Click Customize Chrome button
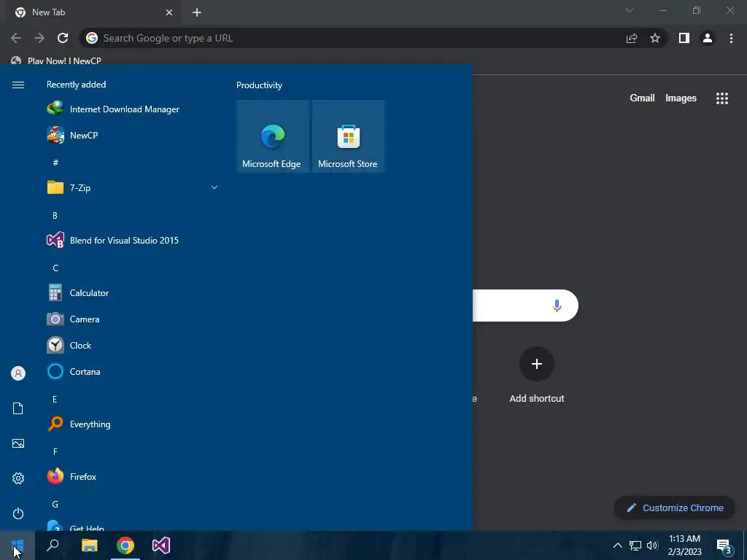 (x=675, y=507)
